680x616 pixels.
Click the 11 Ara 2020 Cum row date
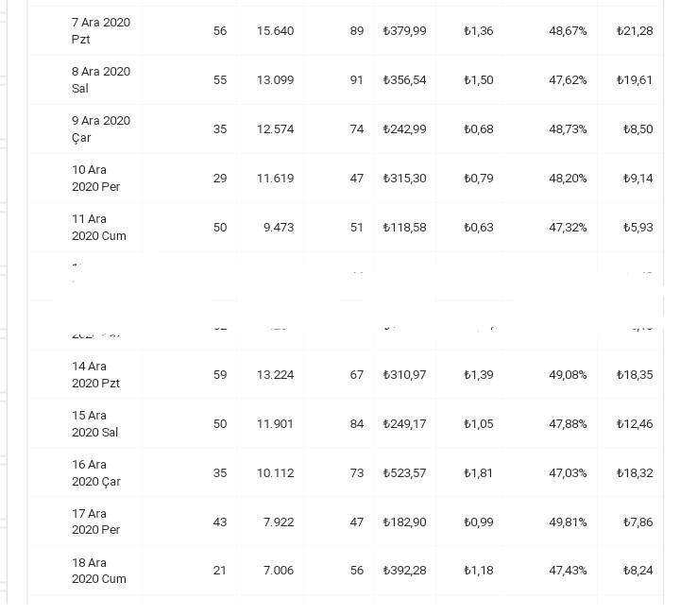click(99, 228)
